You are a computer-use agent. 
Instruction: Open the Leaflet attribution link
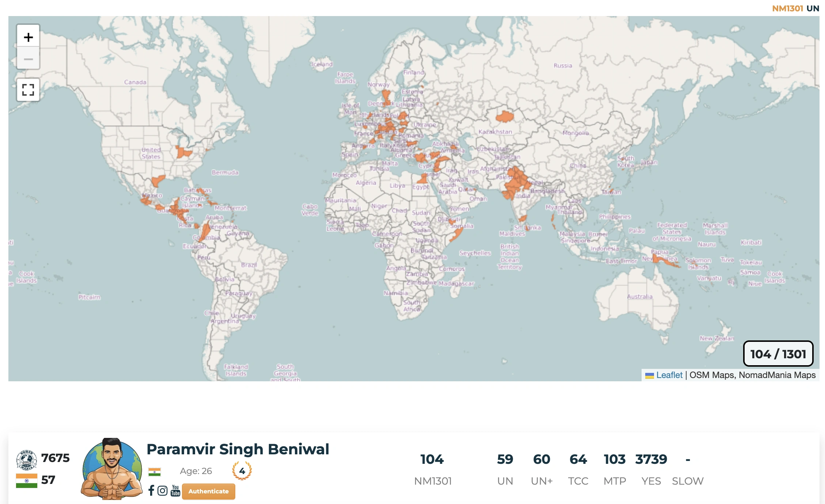669,375
